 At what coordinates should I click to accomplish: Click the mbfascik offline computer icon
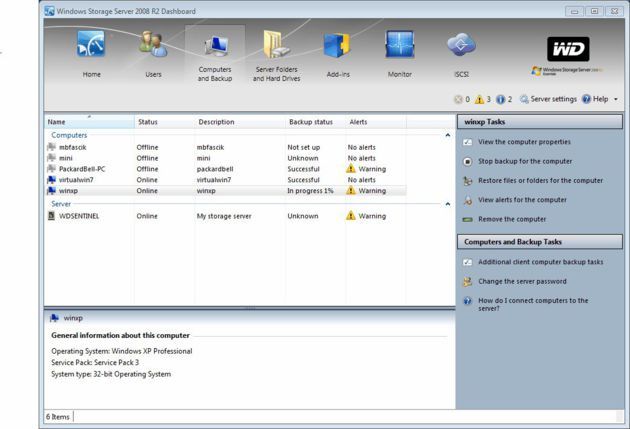51,147
